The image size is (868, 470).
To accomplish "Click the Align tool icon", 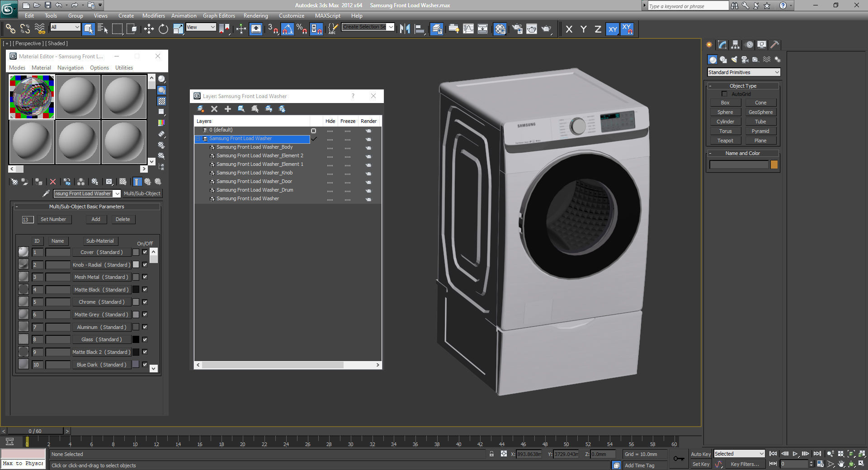I will coord(420,29).
